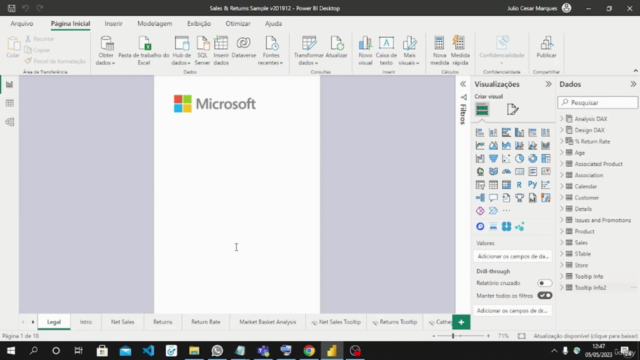The image size is (640, 360).
Task: Select the ArcGIS globe map visual
Action: 480,171
